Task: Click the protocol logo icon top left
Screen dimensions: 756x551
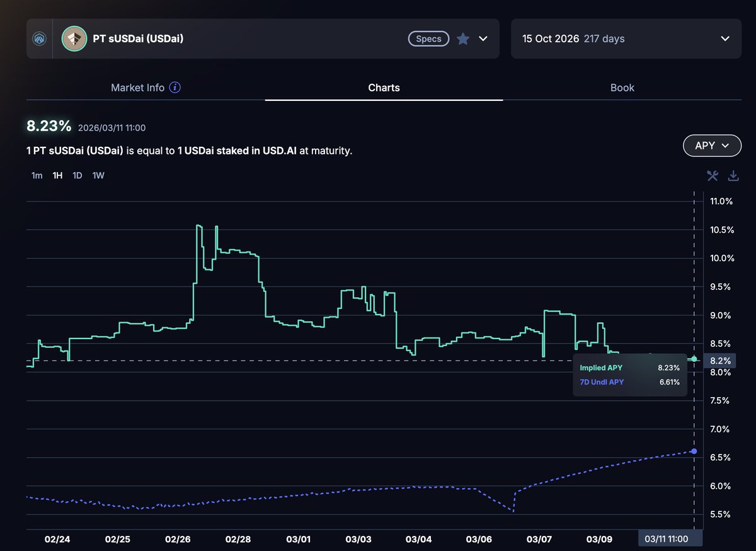Action: (x=39, y=38)
